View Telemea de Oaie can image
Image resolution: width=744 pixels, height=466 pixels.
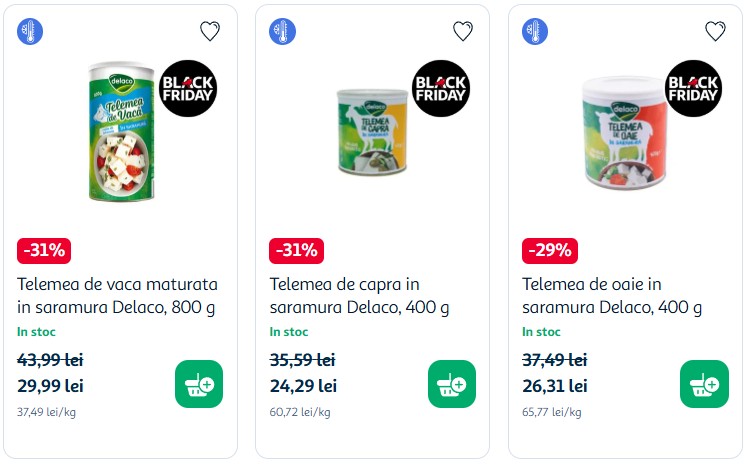coord(623,131)
